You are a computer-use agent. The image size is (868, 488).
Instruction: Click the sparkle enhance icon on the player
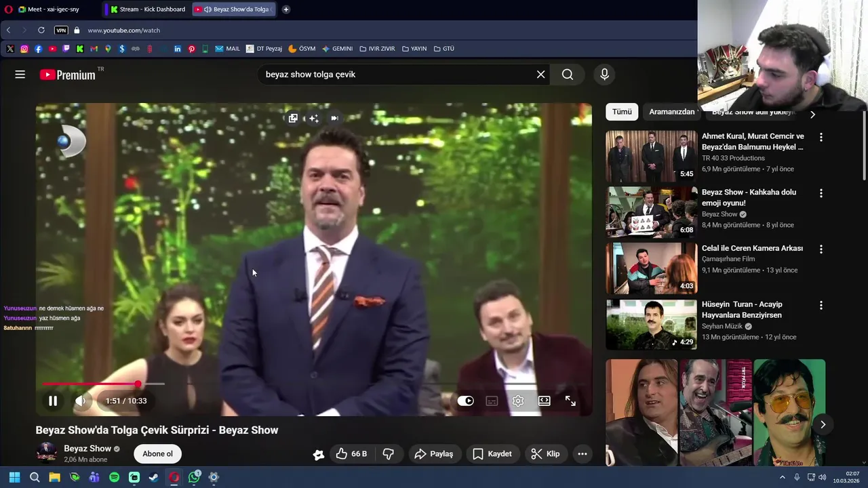click(314, 118)
